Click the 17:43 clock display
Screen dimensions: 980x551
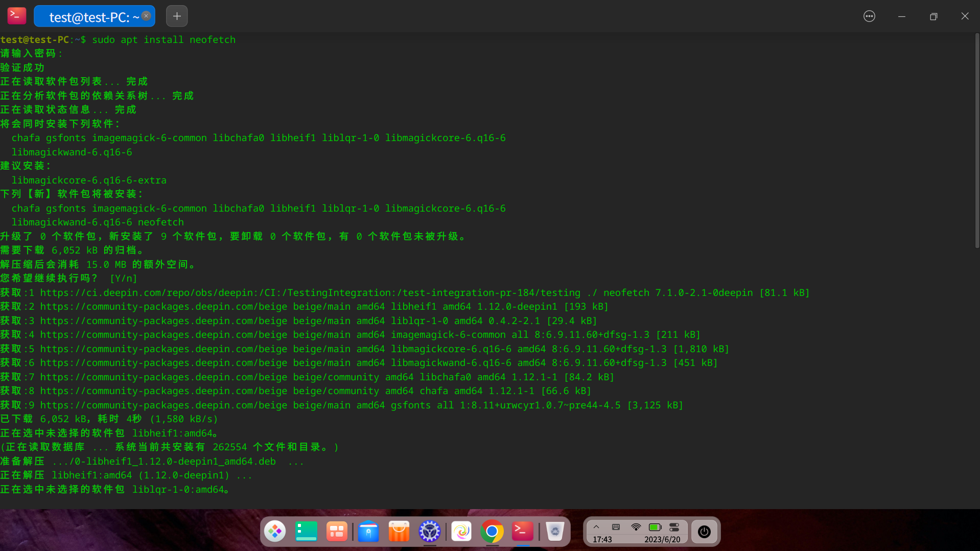[602, 539]
